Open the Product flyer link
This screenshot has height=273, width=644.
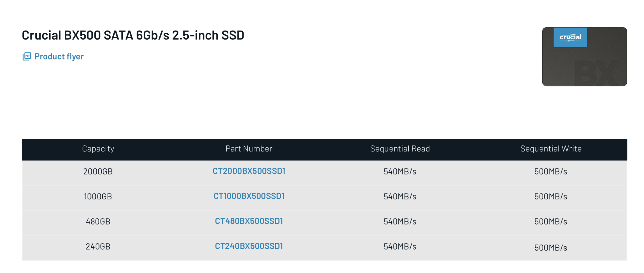click(59, 57)
